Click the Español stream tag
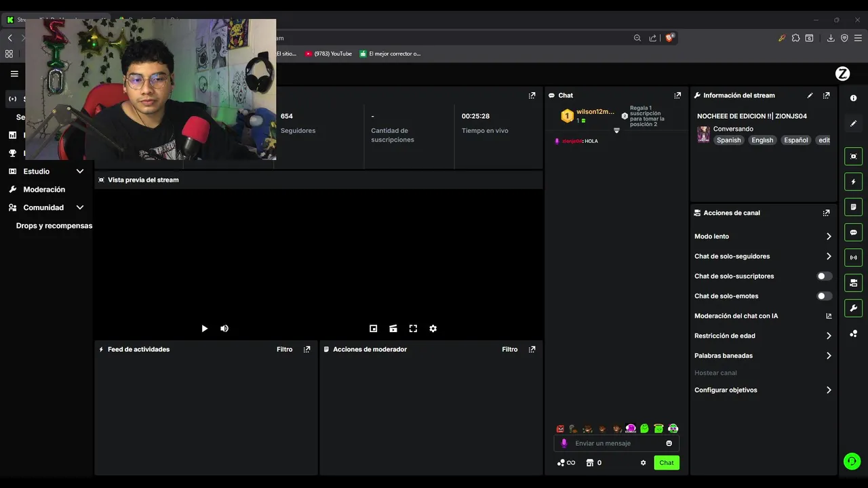This screenshot has height=488, width=868. [796, 140]
